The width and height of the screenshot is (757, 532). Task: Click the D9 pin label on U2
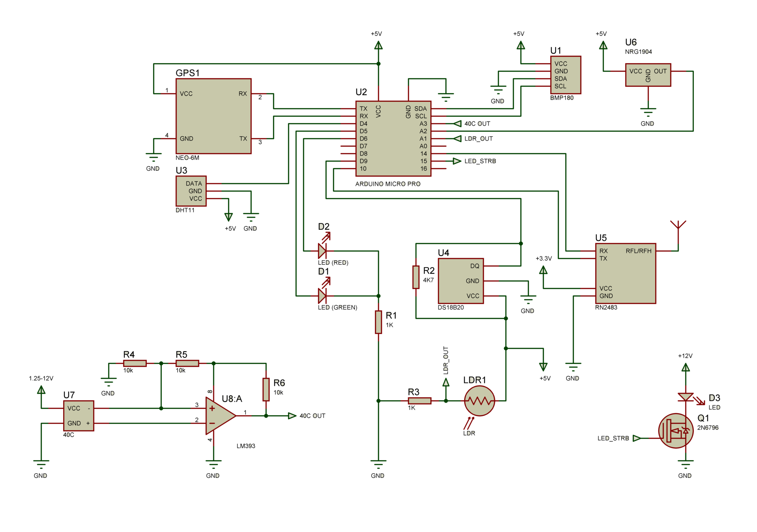click(364, 161)
